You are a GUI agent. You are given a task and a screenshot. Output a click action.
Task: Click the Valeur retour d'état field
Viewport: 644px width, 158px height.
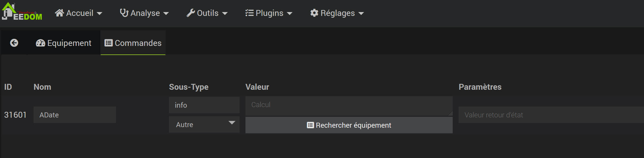tap(550, 115)
